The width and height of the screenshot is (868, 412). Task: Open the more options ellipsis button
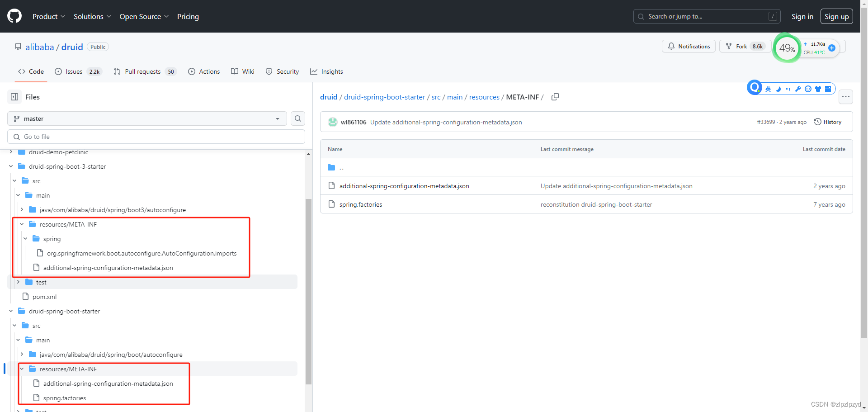point(846,97)
